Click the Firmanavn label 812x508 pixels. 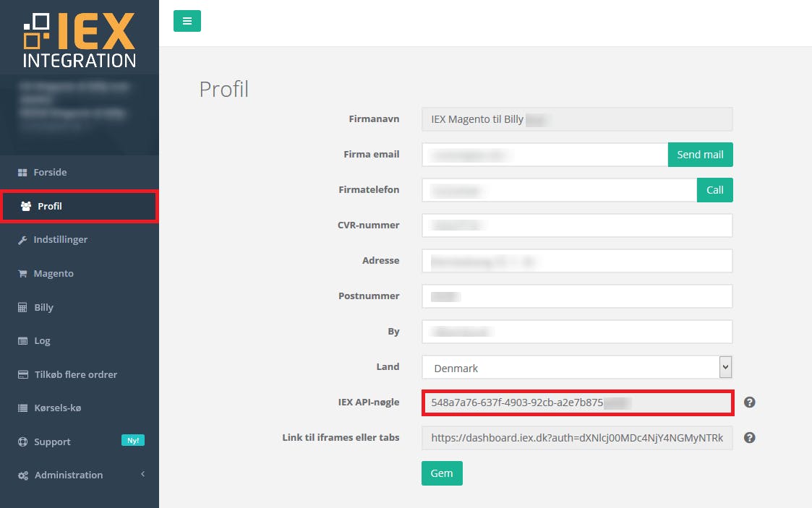click(374, 119)
